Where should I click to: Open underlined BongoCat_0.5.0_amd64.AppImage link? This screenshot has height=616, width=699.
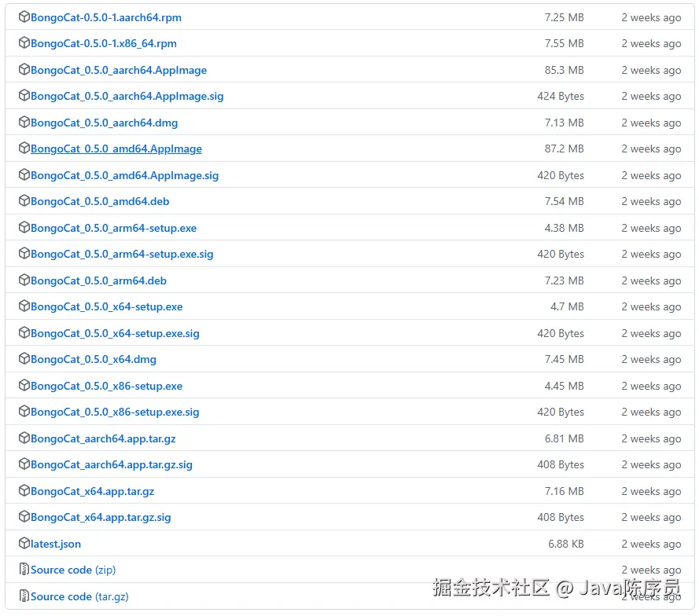pos(116,149)
